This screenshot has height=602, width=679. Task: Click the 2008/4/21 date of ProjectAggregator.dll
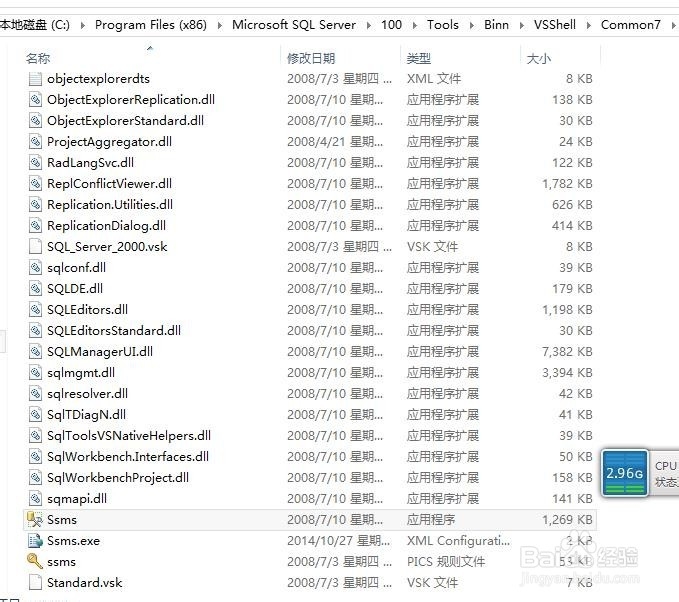(x=335, y=142)
